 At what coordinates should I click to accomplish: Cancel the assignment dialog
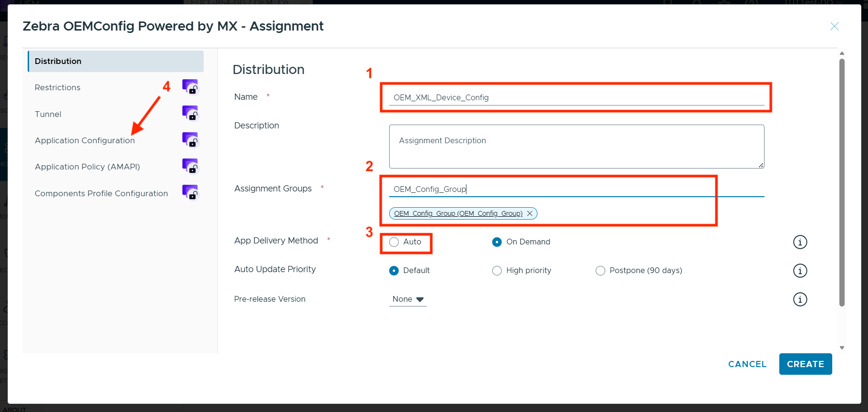747,364
